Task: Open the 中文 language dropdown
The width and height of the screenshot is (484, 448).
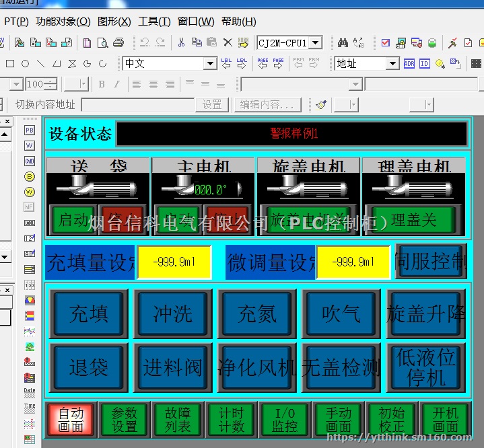Action: tap(210, 64)
